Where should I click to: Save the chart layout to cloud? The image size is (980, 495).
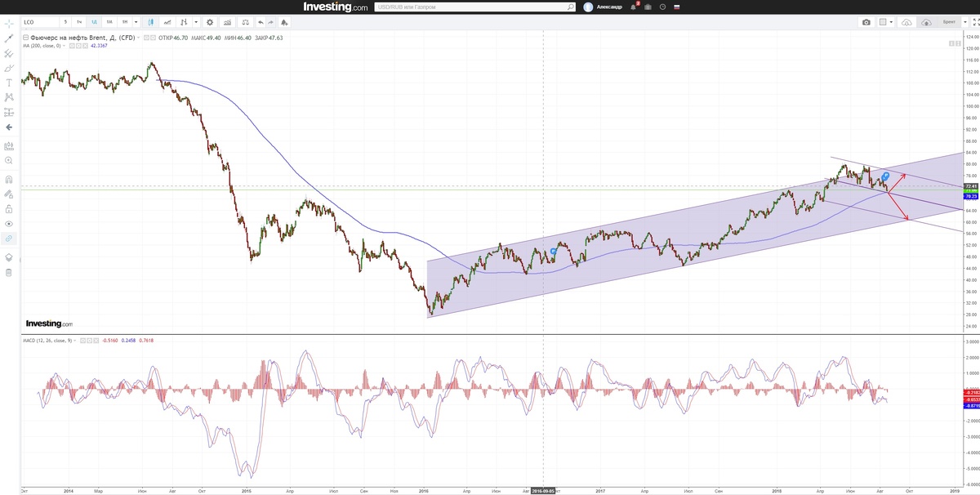[x=926, y=22]
